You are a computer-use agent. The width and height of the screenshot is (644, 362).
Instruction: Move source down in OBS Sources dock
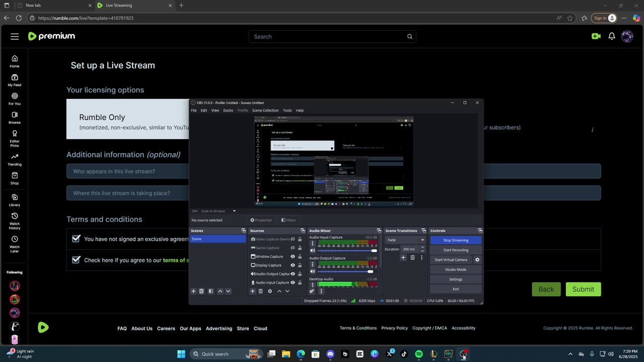click(x=287, y=291)
